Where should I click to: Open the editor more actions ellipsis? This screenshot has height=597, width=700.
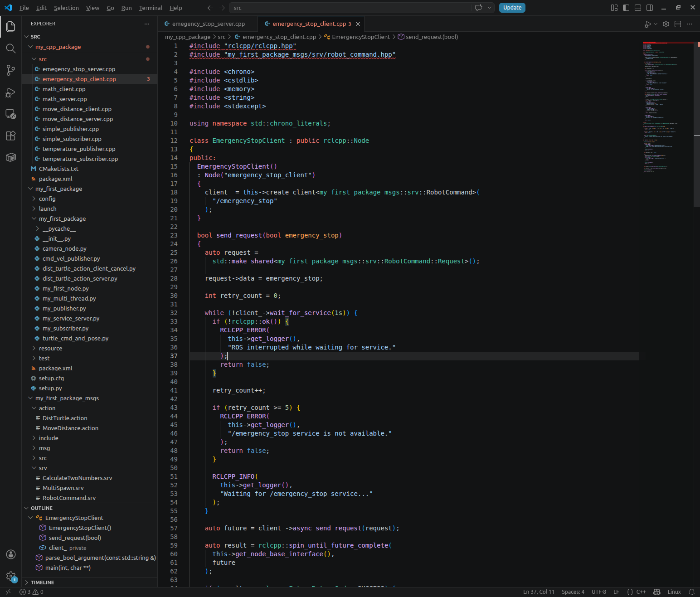[690, 24]
